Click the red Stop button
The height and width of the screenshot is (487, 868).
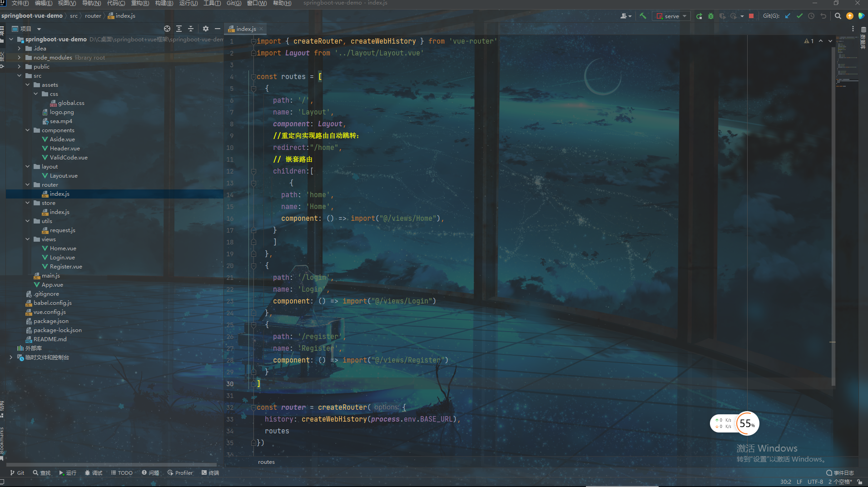coord(751,16)
